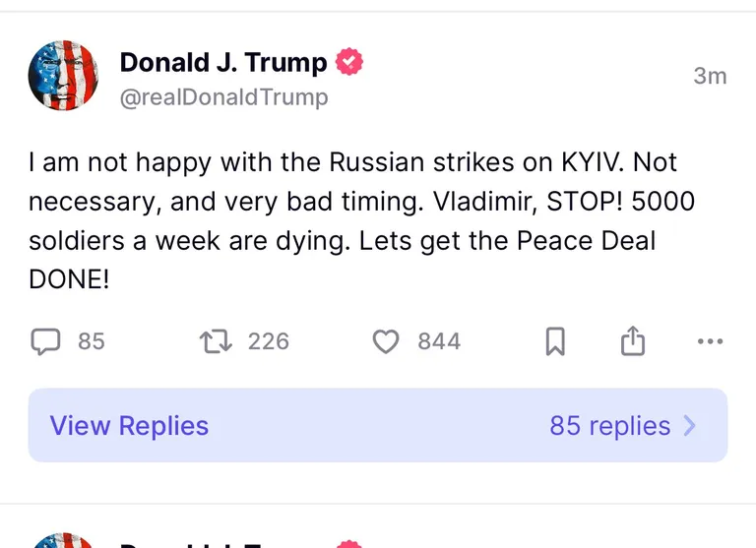Click the verified badge on the next post

point(349,544)
